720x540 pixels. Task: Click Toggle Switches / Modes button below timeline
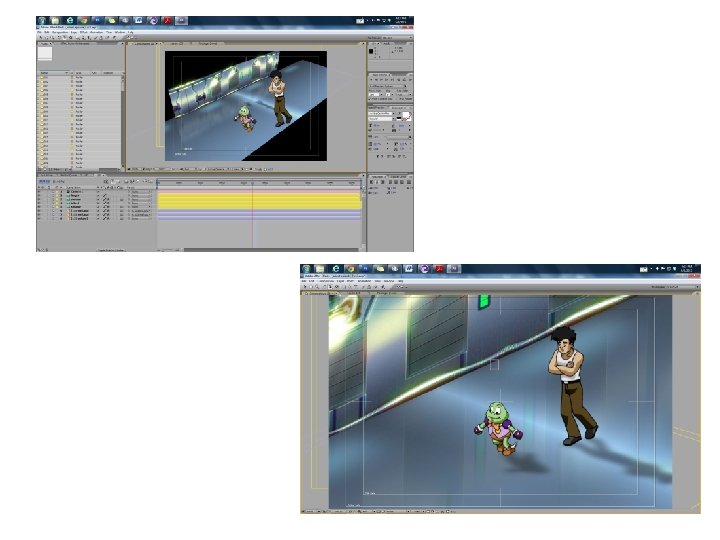111,250
